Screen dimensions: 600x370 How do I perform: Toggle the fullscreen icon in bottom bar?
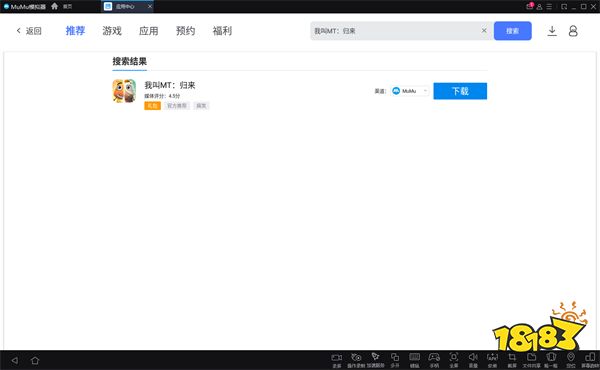coord(453,360)
